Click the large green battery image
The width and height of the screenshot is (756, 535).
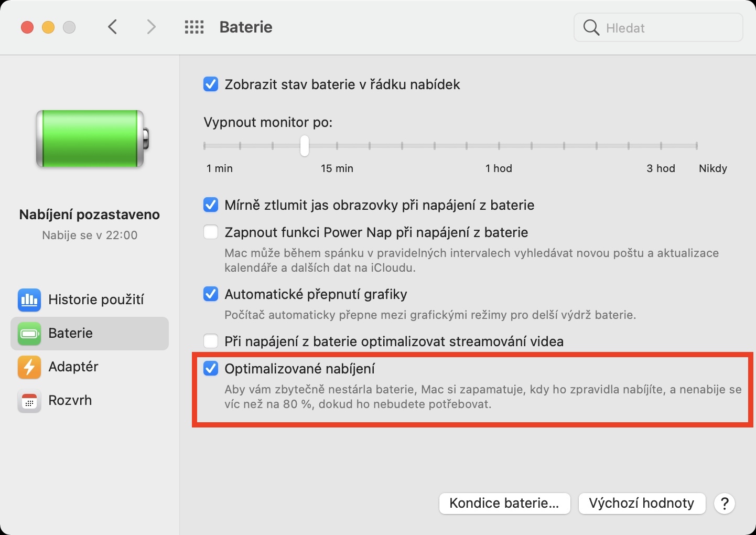tap(91, 139)
